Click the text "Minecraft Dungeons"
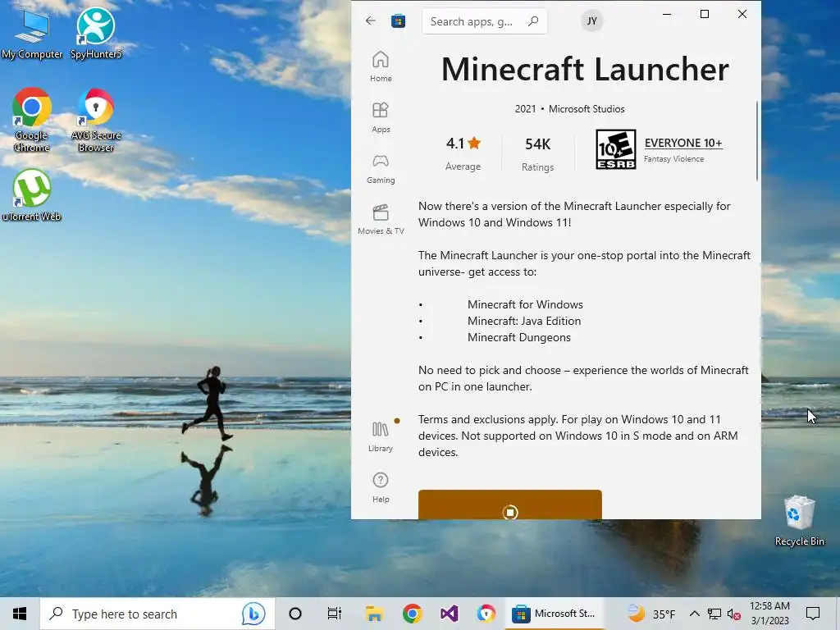 pos(519,337)
